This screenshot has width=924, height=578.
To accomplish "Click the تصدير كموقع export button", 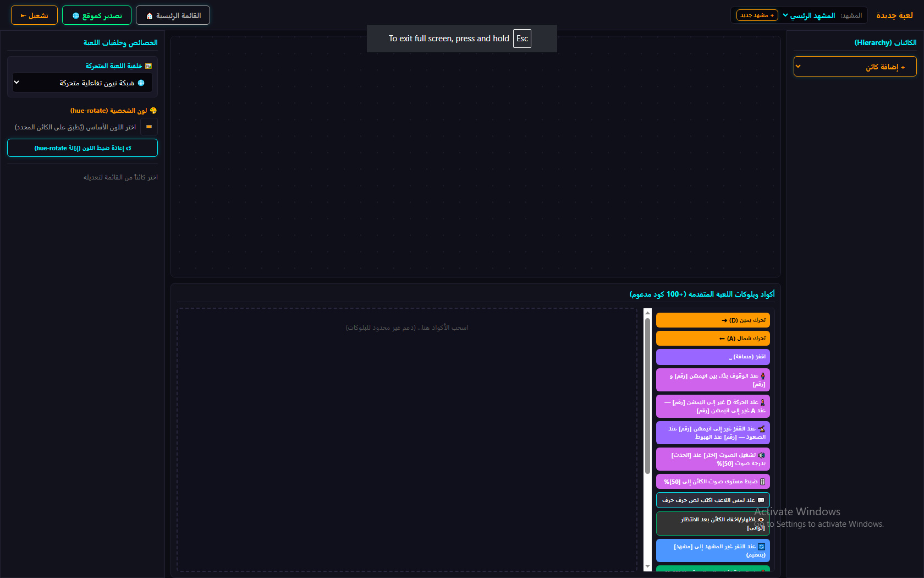I will coord(97,15).
